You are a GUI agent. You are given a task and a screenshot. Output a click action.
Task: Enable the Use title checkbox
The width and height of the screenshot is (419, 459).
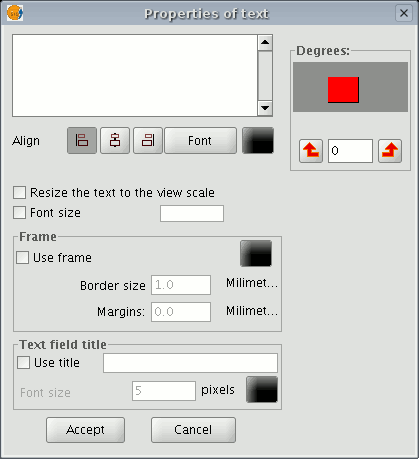point(23,363)
